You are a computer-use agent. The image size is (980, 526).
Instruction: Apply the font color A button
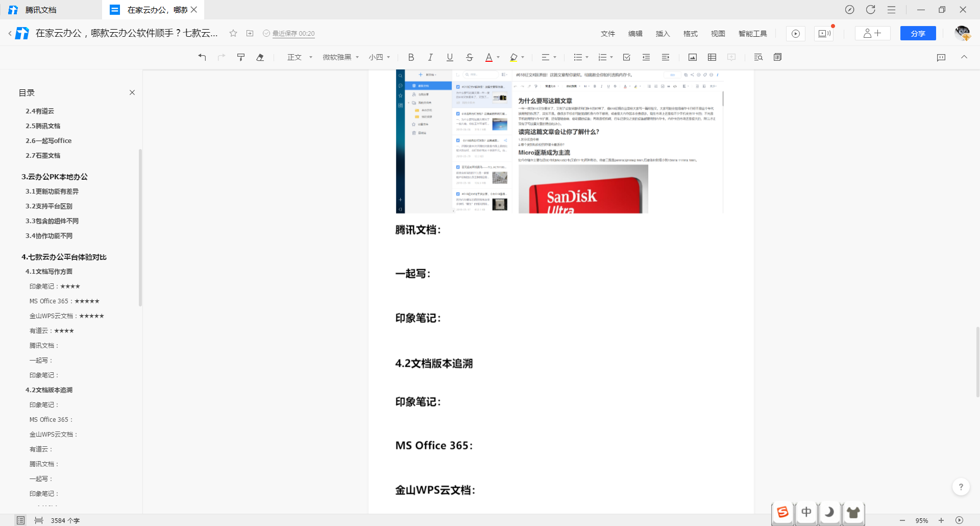488,57
